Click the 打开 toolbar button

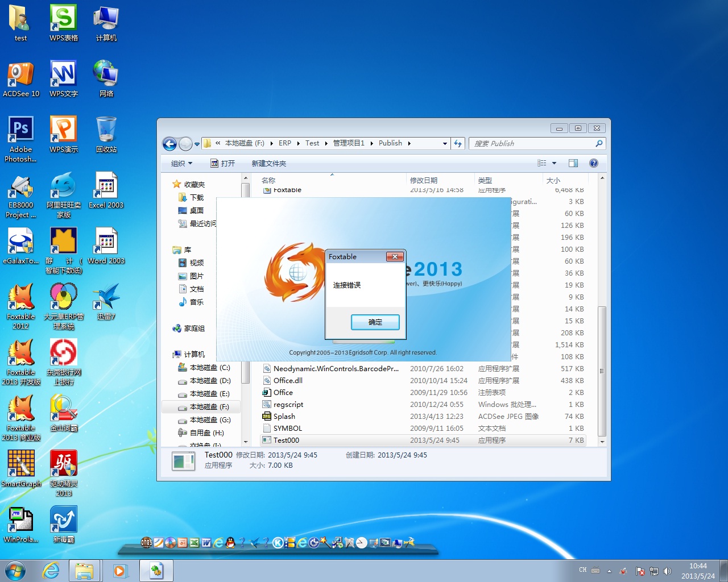(x=223, y=163)
